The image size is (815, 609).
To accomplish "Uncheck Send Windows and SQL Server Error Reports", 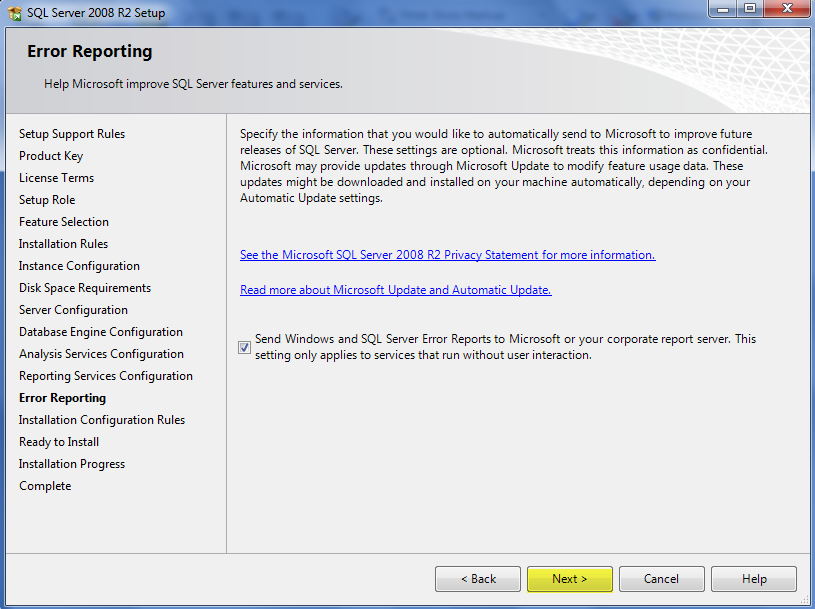I will coord(244,347).
